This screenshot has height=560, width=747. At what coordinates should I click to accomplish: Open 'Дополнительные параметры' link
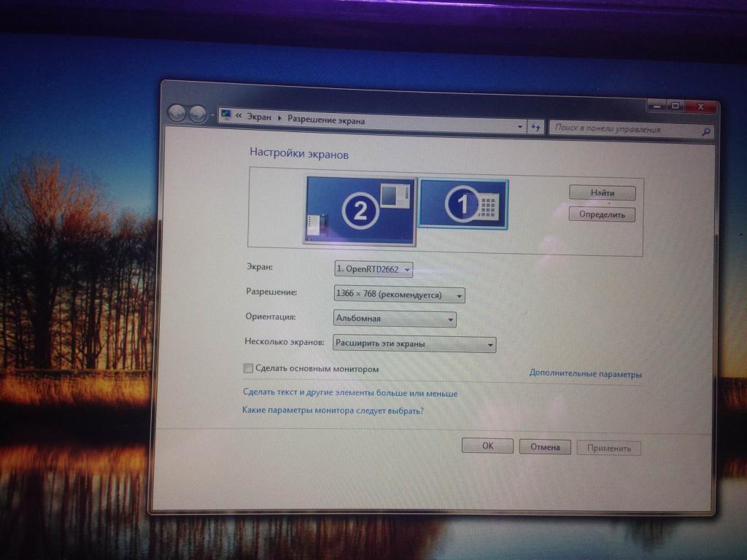(x=585, y=375)
